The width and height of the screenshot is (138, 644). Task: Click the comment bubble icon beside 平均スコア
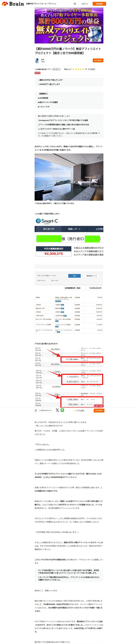click(89, 69)
